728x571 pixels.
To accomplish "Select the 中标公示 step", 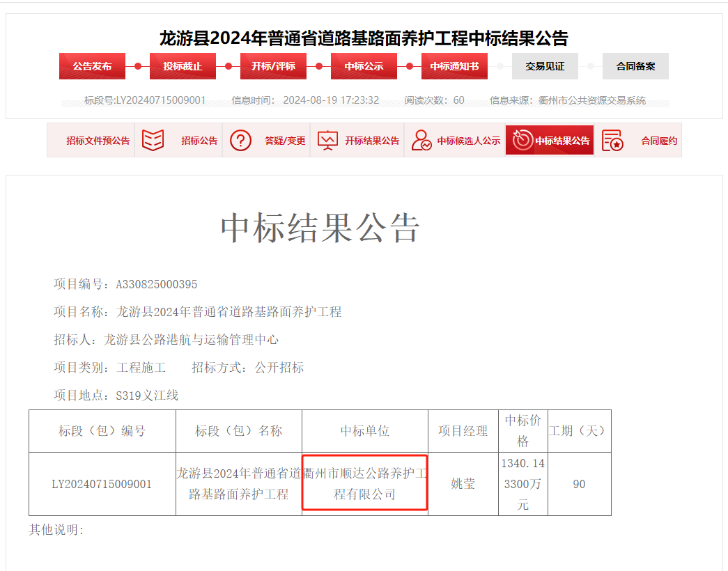I will click(x=364, y=66).
